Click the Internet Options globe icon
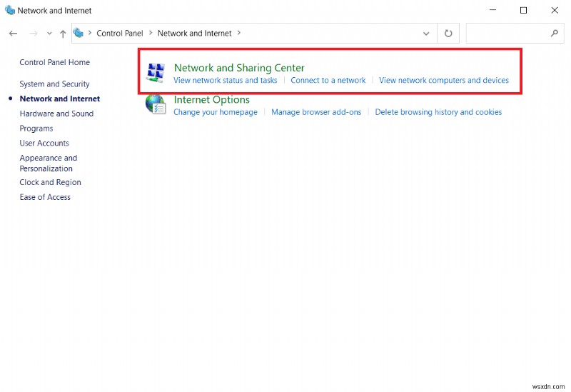Viewport: 571px width, 392px height. [x=156, y=104]
